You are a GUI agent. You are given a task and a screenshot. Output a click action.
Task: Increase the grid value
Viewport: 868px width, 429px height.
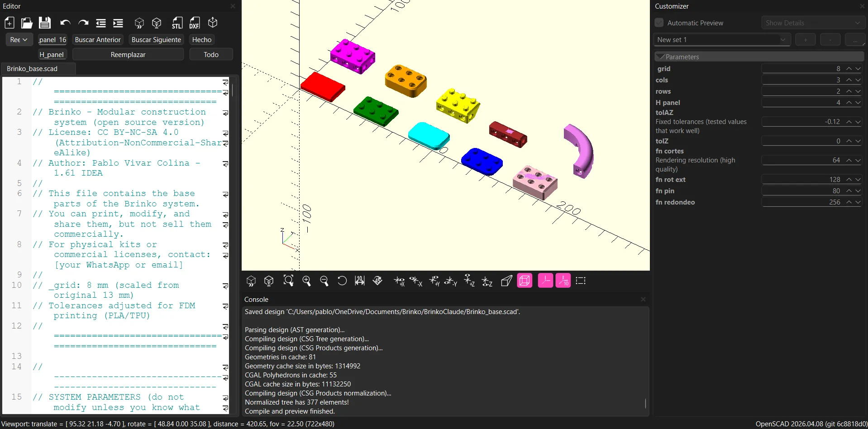click(849, 69)
